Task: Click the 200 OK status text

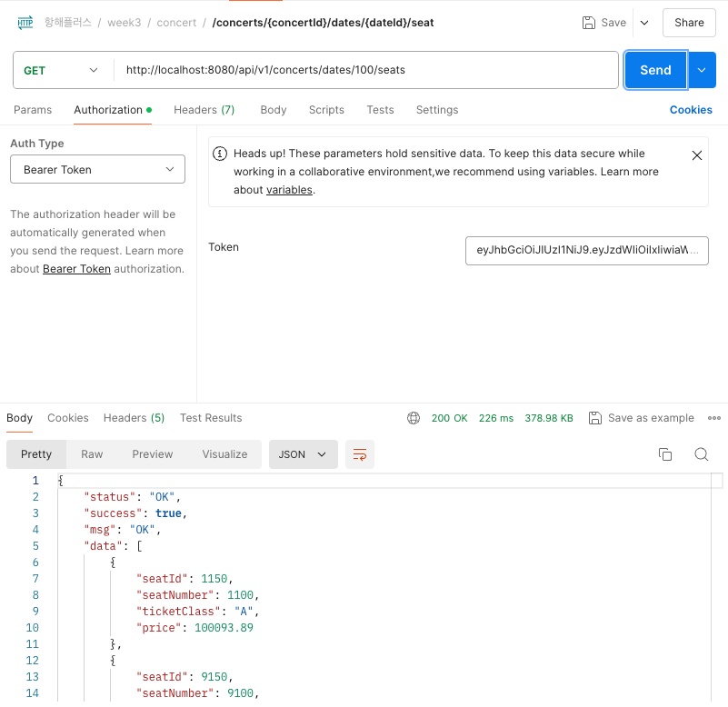Action: (x=449, y=418)
